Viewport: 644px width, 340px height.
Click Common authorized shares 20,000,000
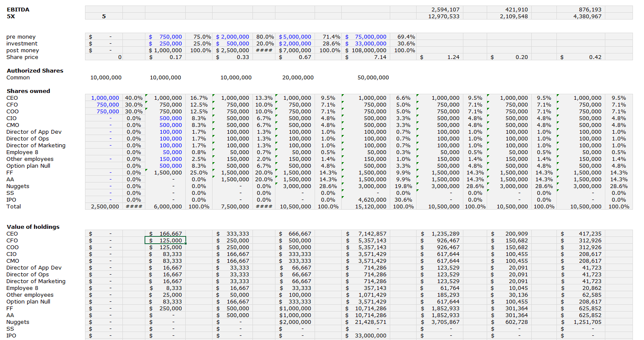298,78
